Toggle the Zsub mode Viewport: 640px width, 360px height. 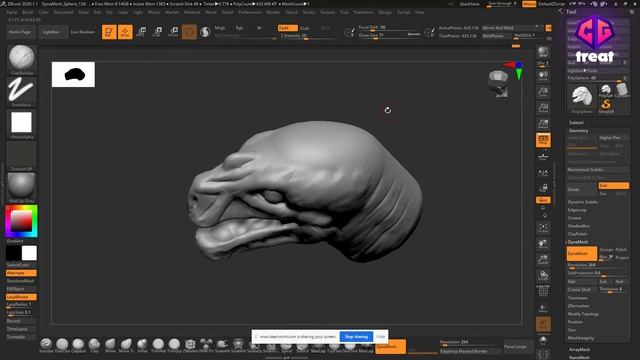point(304,28)
